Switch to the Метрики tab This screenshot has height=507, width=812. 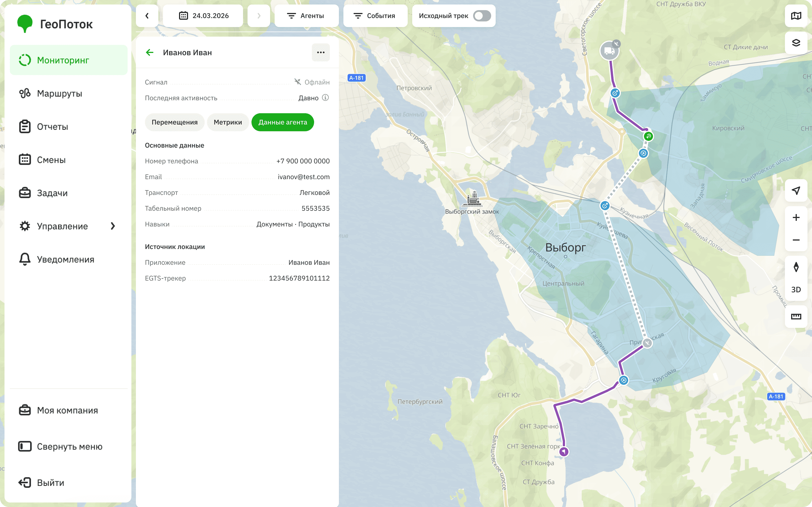228,123
